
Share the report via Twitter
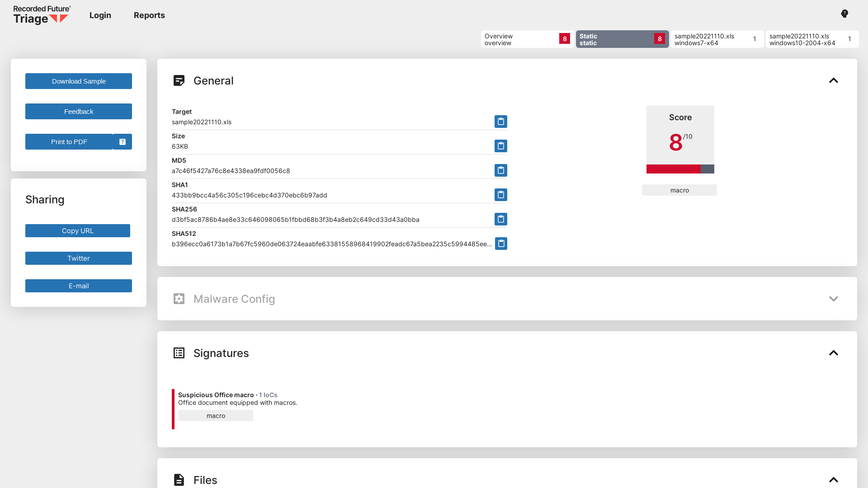coord(78,258)
